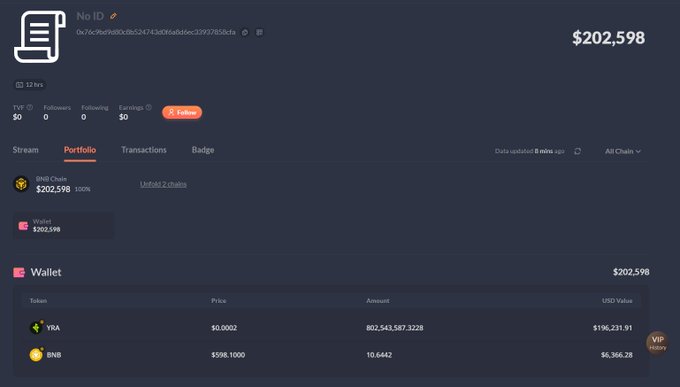Screen dimensions: 680x387
Task: Click the Followers count label
Action: click(57, 108)
